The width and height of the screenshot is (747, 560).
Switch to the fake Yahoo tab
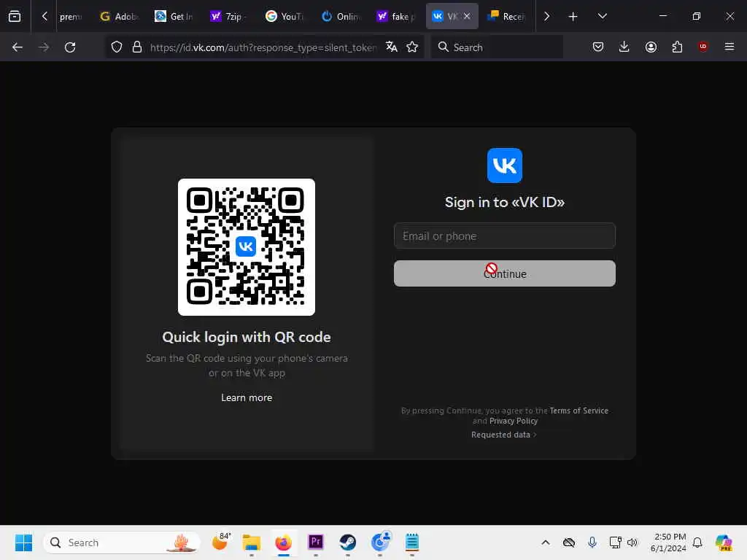[x=395, y=17]
